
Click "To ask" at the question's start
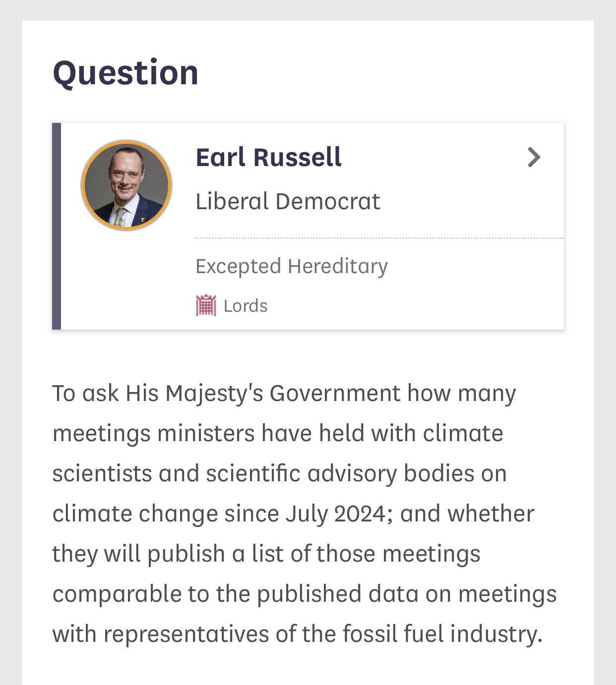(85, 394)
